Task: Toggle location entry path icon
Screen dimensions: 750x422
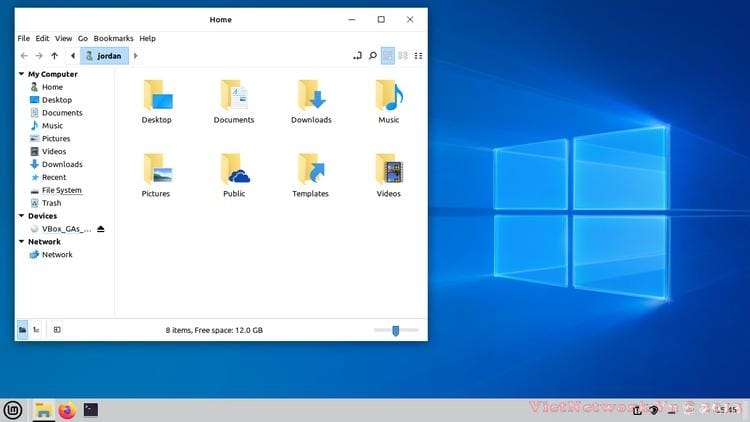Action: tap(357, 56)
